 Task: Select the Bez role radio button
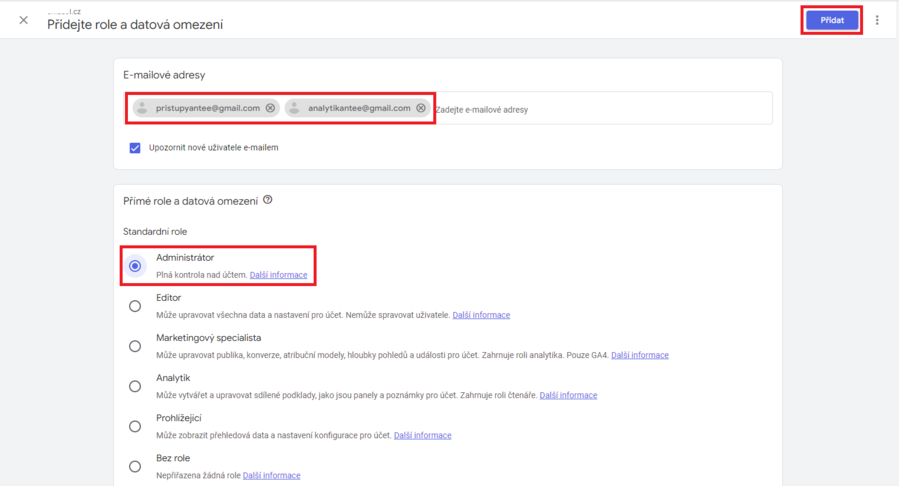click(135, 466)
